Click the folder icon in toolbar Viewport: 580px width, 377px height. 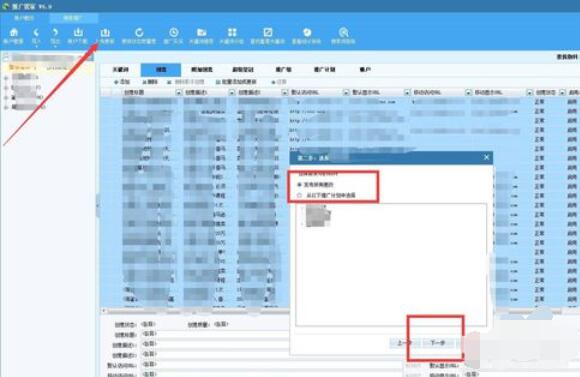[201, 33]
